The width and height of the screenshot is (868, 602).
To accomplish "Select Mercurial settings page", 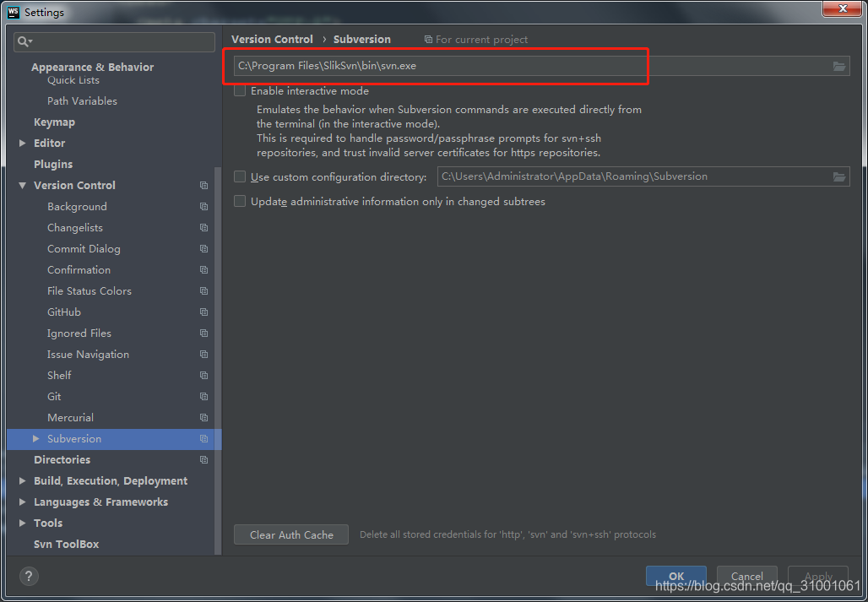I will coord(70,418).
